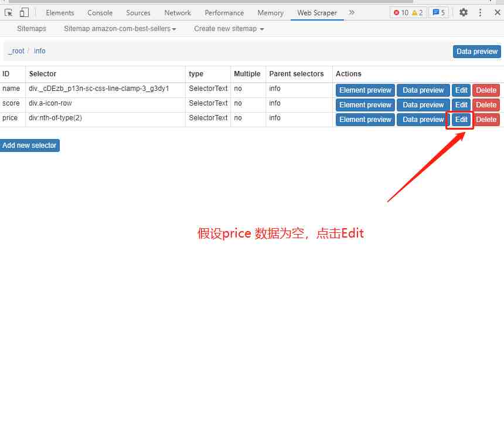
Task: Click Element preview for the name row
Action: tap(365, 90)
